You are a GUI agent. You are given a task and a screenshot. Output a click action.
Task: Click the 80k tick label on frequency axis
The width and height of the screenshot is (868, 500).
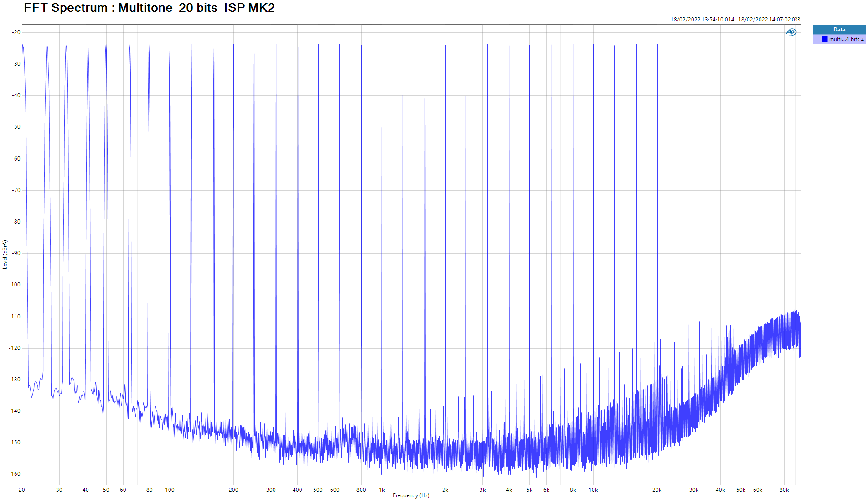(784, 490)
